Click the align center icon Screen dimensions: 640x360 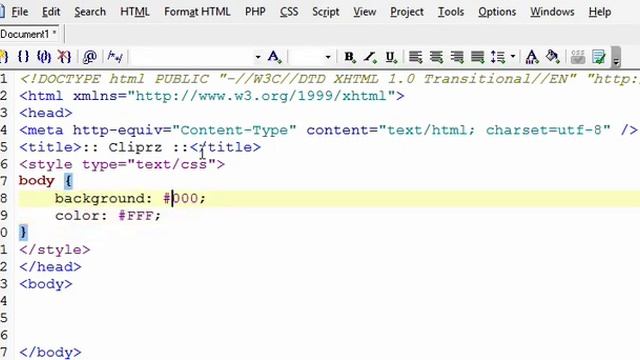tap(436, 57)
